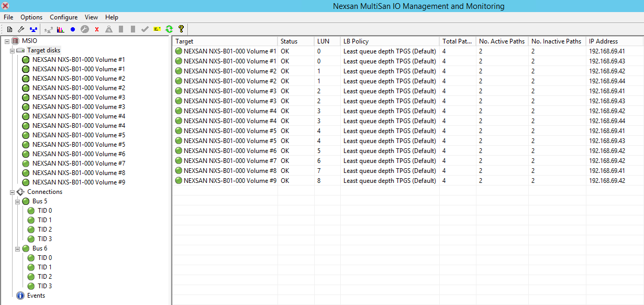
Task: Open the Help menu
Action: point(112,17)
